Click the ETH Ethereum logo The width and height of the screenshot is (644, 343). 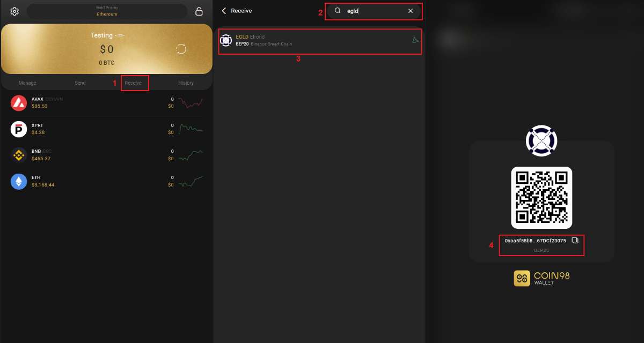point(19,181)
